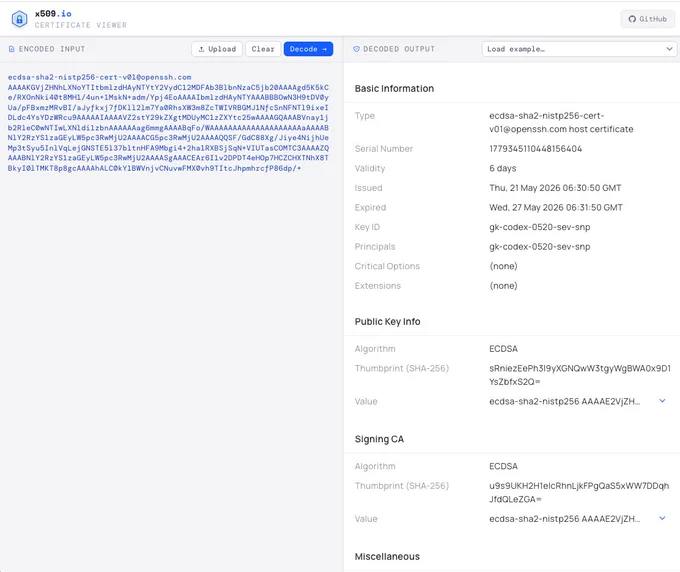Click the Public Key Info heading
The image size is (680, 572).
tap(387, 322)
